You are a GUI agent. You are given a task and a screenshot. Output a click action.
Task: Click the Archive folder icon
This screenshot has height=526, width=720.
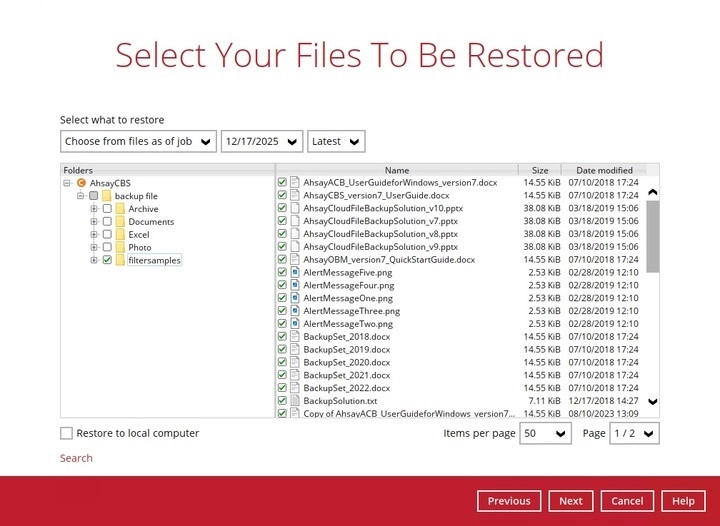click(x=120, y=209)
